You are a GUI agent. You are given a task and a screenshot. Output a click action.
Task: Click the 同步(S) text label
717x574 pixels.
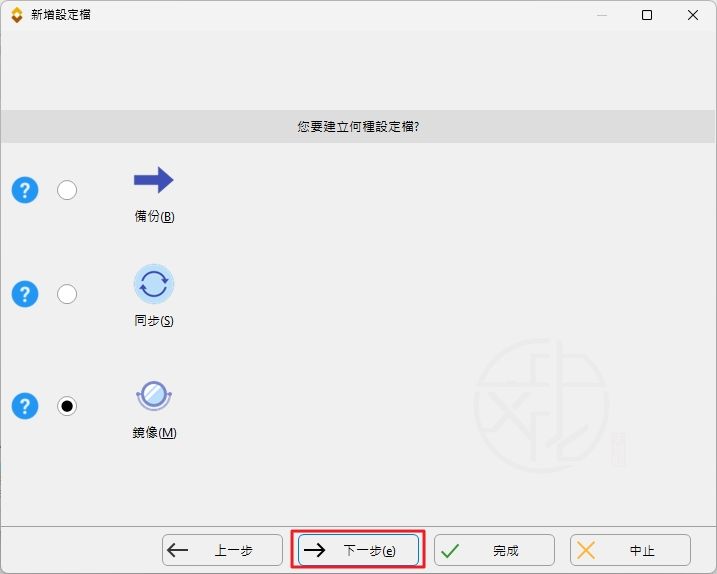click(154, 321)
